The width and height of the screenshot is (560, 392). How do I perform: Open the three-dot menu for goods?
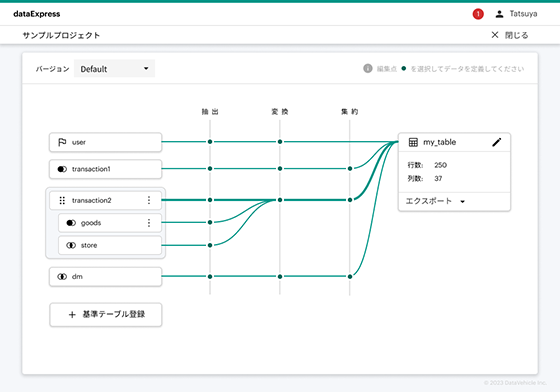point(149,223)
